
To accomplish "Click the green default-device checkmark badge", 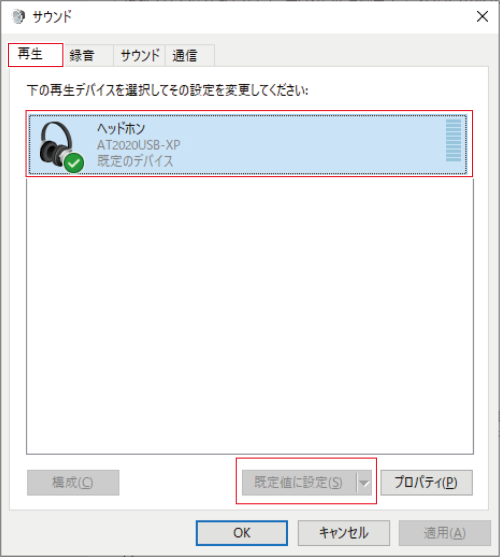I will tap(74, 163).
